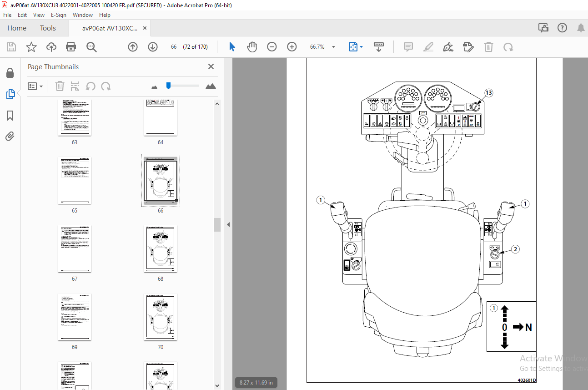Image resolution: width=588 pixels, height=390 pixels.
Task: Close the Page Thumbnails panel
Action: (211, 66)
